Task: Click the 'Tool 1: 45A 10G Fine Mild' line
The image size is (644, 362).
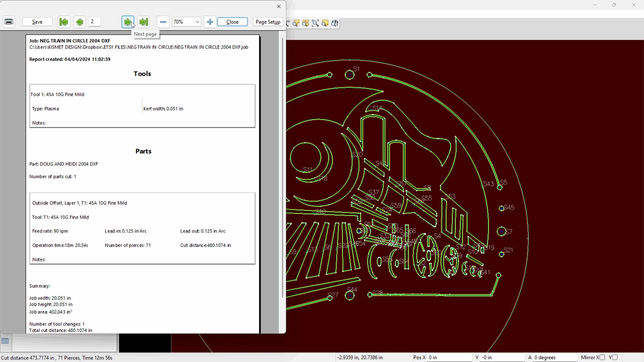Action: [57, 94]
